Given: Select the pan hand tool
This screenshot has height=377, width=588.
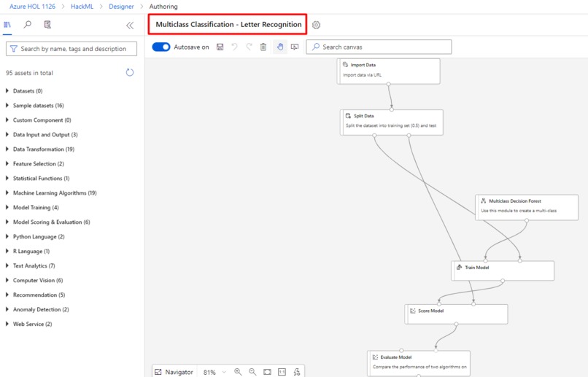Looking at the screenshot, I should tap(279, 47).
